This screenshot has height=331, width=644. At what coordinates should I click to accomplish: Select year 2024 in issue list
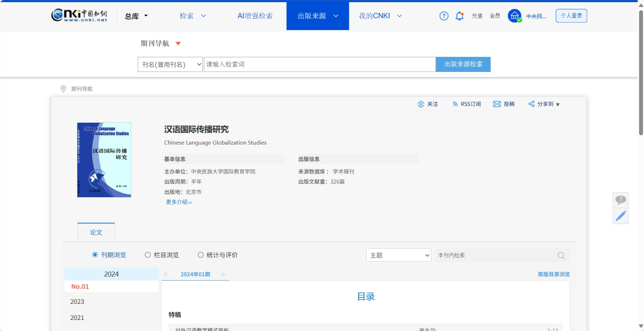tap(111, 274)
